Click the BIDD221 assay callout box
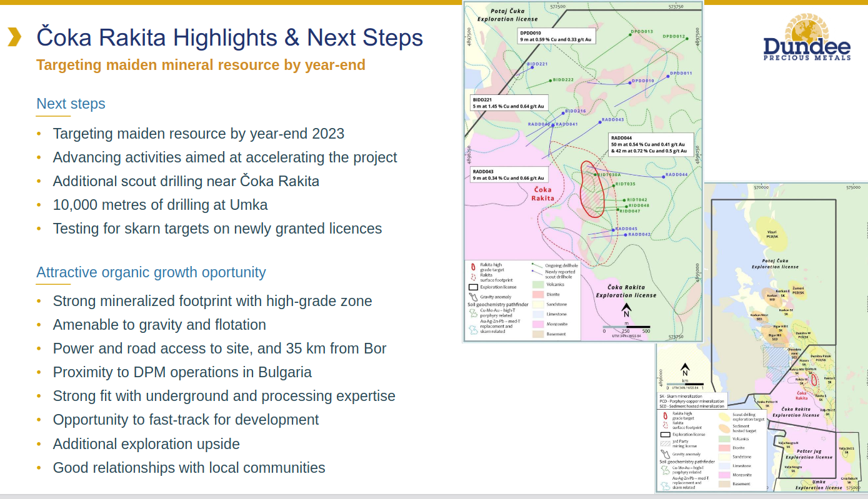Viewport: 868px width, 499px height. click(509, 103)
